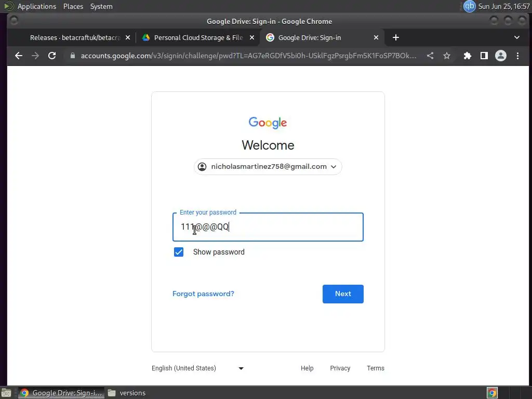Image resolution: width=532 pixels, height=399 pixels.
Task: View site security lock info
Action: (x=72, y=56)
